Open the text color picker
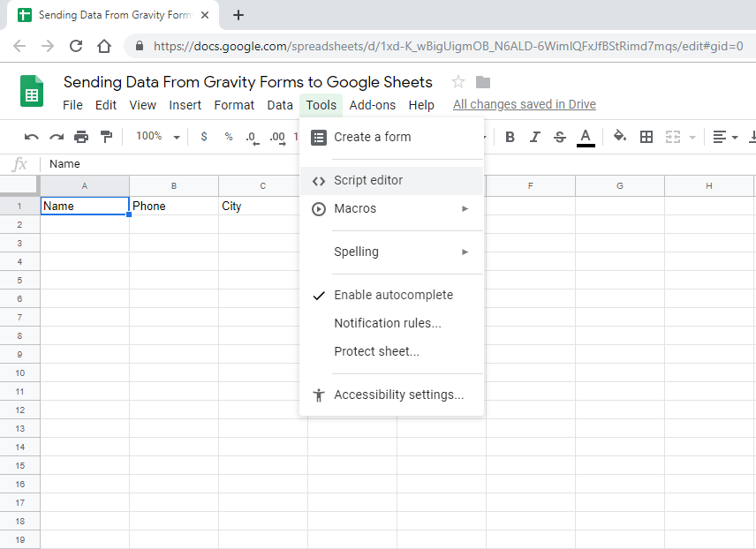The width and height of the screenshot is (756, 549). click(x=586, y=138)
